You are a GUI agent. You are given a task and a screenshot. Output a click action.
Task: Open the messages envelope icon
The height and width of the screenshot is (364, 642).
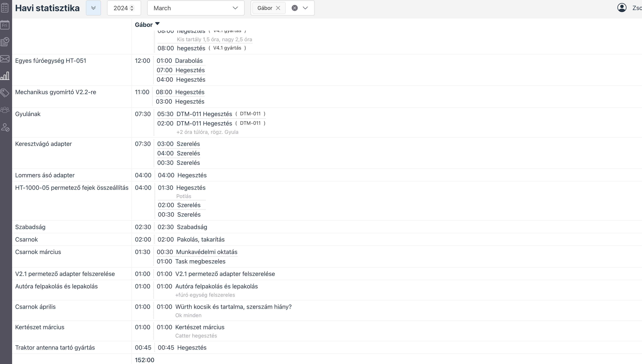[5, 59]
